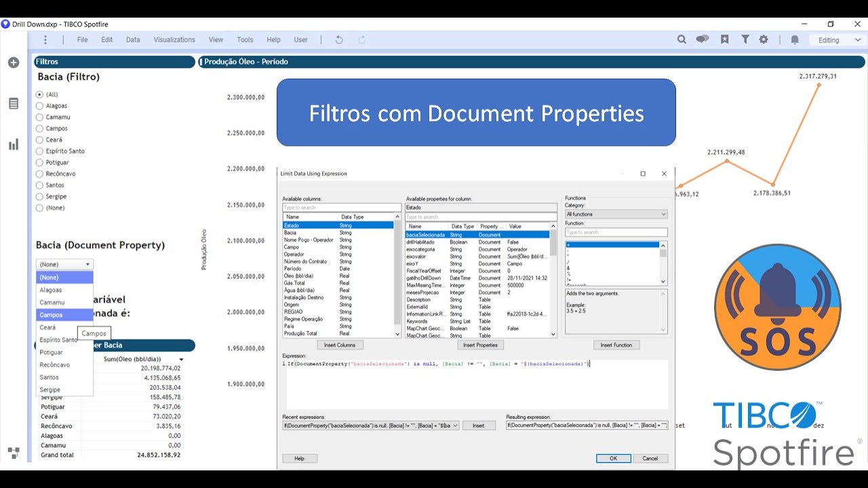Image resolution: width=868 pixels, height=488 pixels.
Task: Select the Campos radio button in filter
Action: [x=39, y=129]
